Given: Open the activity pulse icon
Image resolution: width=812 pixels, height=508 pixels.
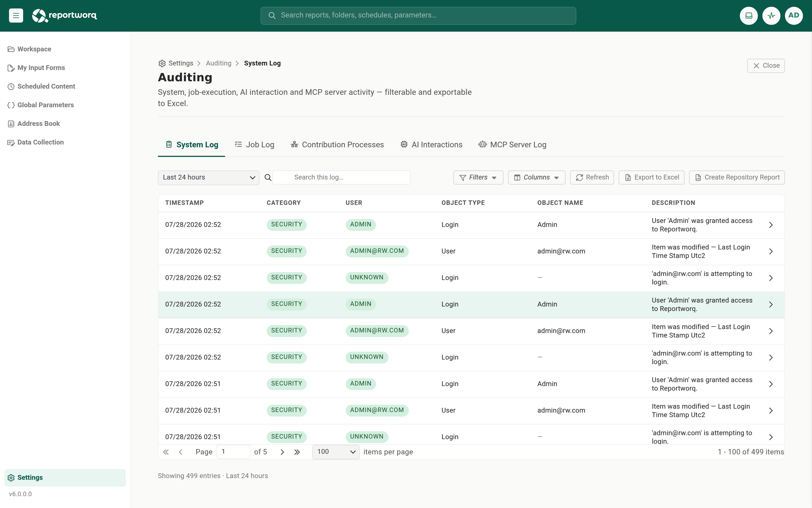Looking at the screenshot, I should click(771, 16).
